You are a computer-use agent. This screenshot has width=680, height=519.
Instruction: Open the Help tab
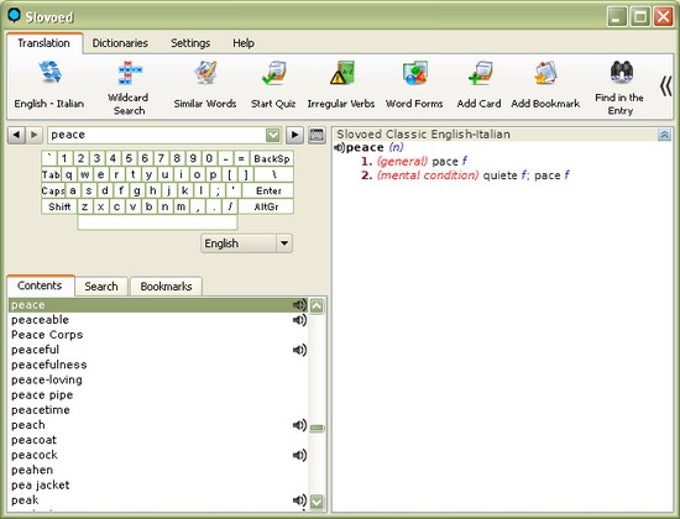coord(243,43)
